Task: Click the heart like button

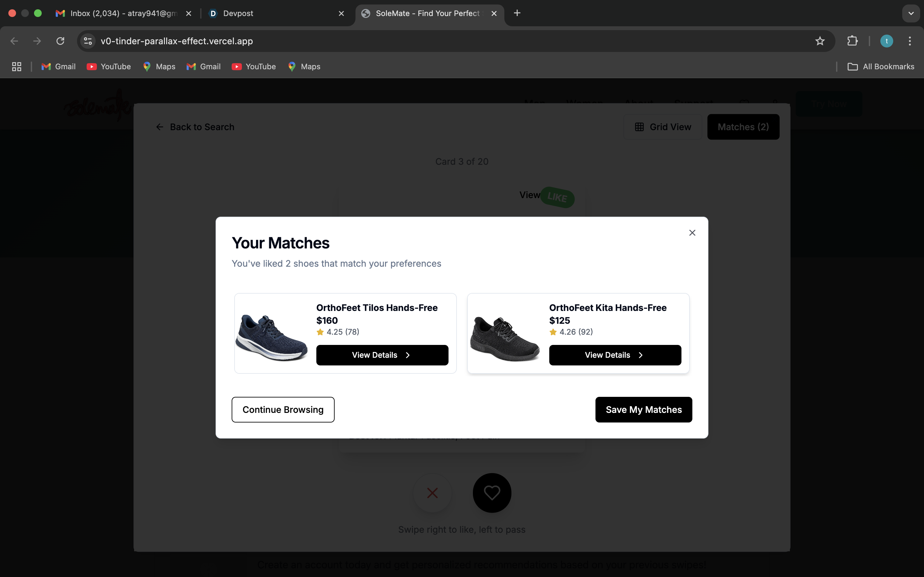Action: pos(492,493)
